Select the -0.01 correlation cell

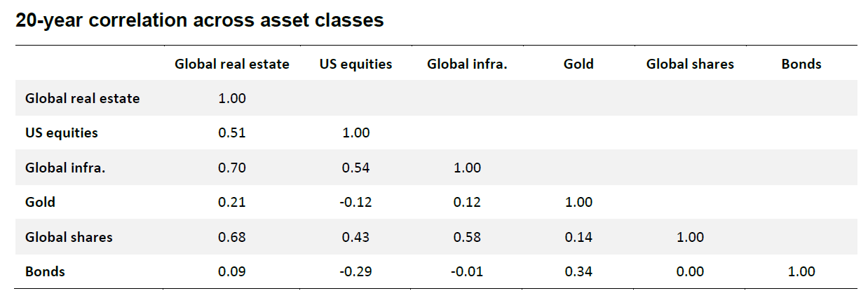pyautogui.click(x=467, y=271)
